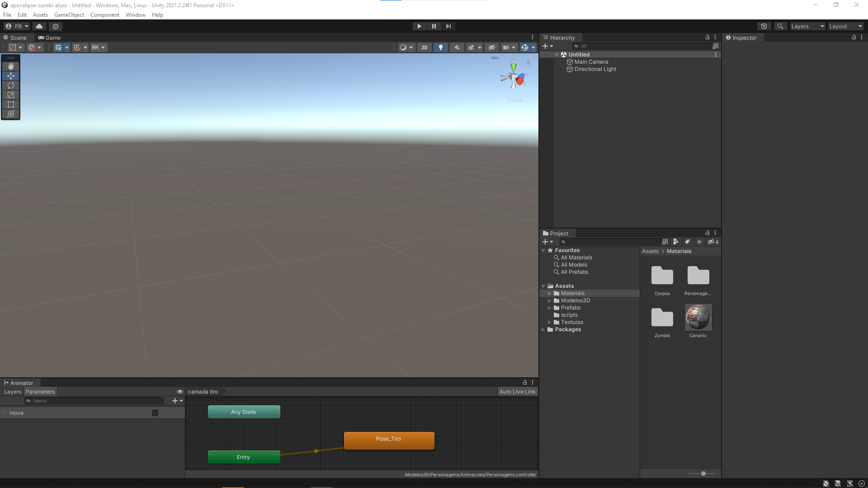Open grid axis dropdown arrow

[67, 47]
